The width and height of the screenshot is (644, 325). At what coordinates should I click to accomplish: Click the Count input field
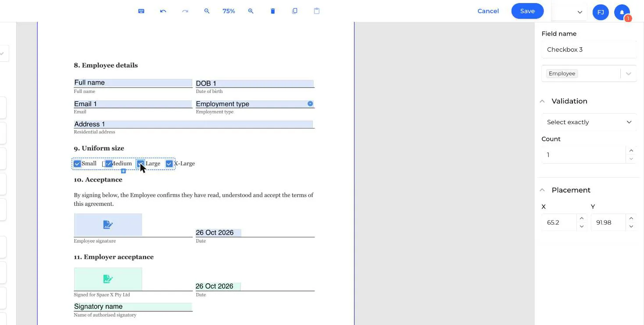point(583,155)
